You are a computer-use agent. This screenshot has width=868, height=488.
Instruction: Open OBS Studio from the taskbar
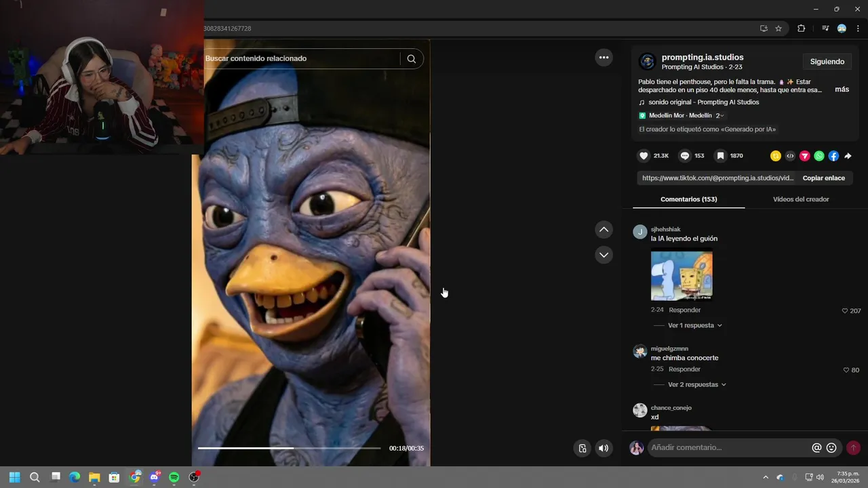point(194,477)
